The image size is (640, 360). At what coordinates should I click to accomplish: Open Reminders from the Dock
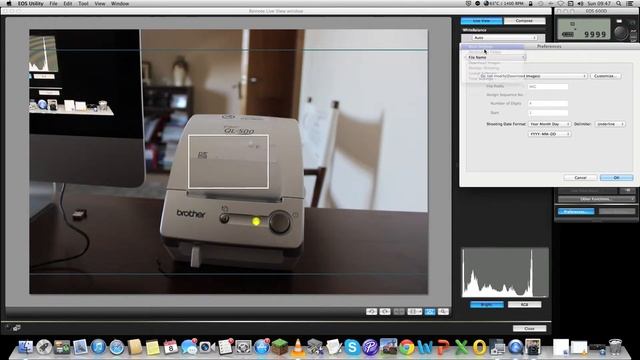pos(225,347)
